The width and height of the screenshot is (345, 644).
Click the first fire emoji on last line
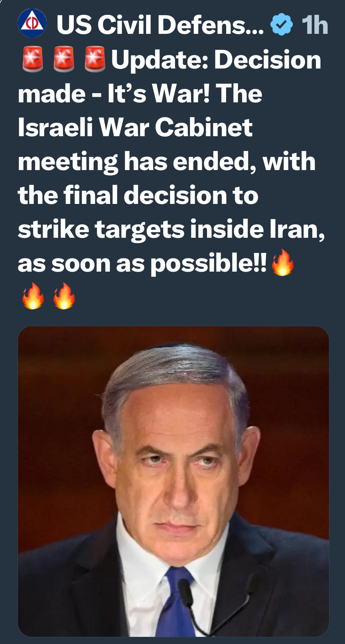33,296
